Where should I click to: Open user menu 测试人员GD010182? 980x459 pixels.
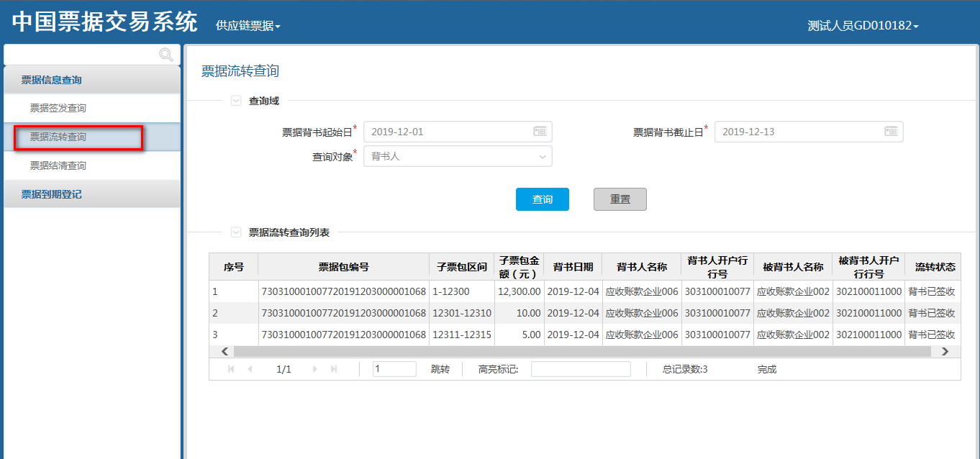tap(863, 26)
